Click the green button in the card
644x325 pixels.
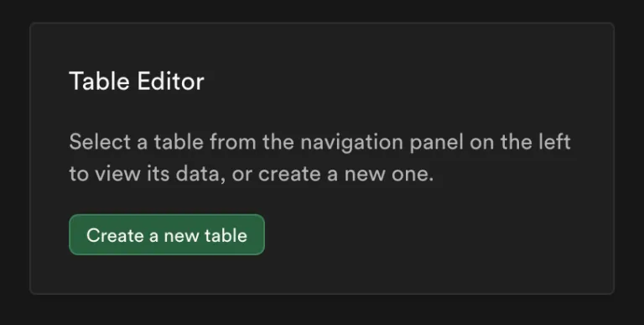pyautogui.click(x=167, y=234)
